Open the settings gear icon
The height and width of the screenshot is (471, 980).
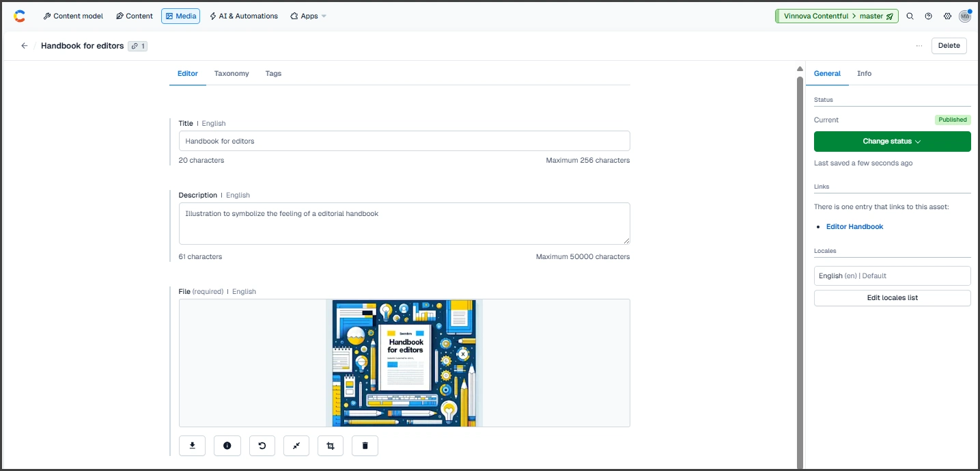[x=947, y=16]
